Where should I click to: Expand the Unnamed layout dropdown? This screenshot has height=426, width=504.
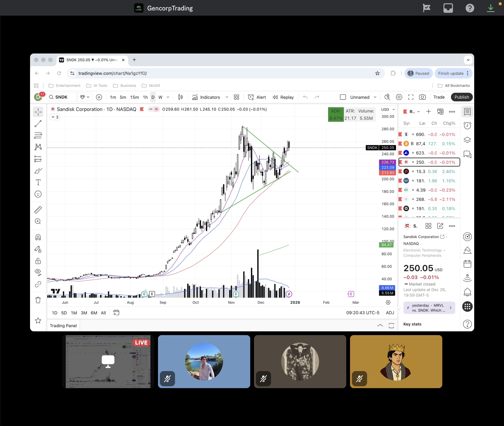coord(375,97)
